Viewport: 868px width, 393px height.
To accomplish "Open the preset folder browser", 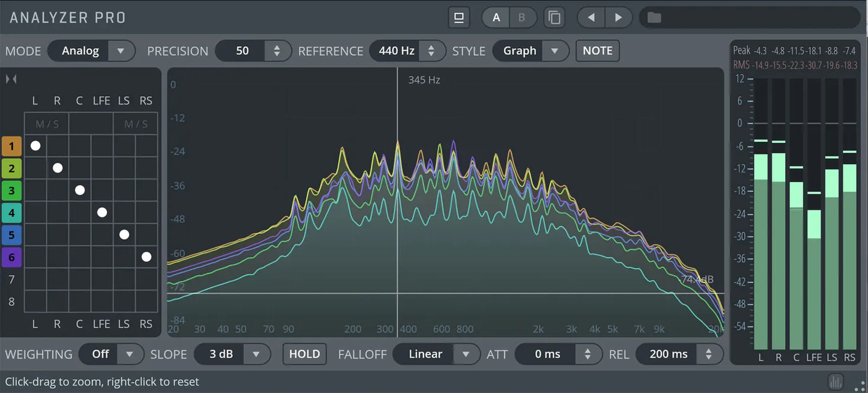I will (654, 17).
